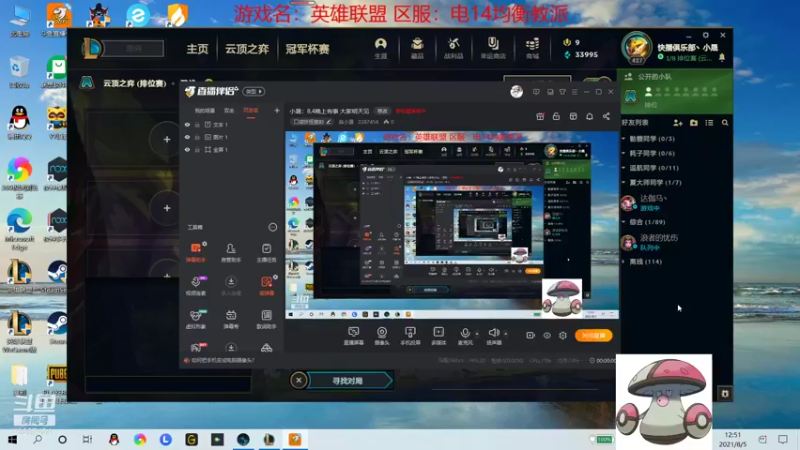Open toolbox more options circle icon
The height and width of the screenshot is (450, 800).
pos(273,227)
